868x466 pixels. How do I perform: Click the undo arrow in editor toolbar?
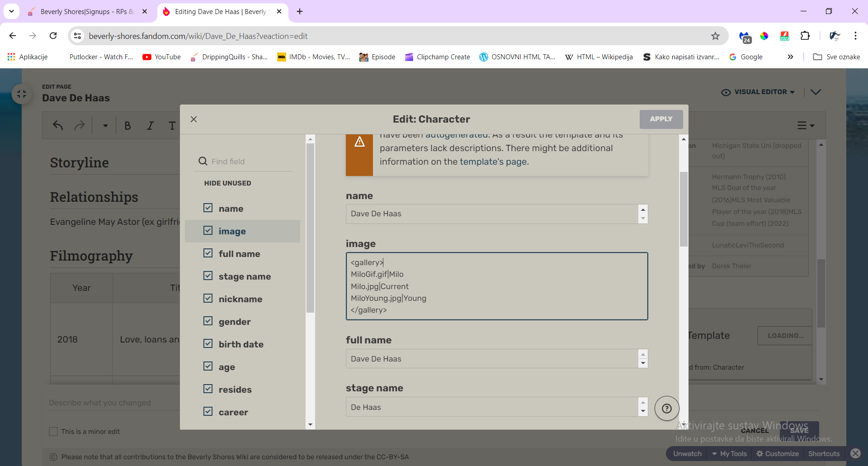[x=58, y=125]
